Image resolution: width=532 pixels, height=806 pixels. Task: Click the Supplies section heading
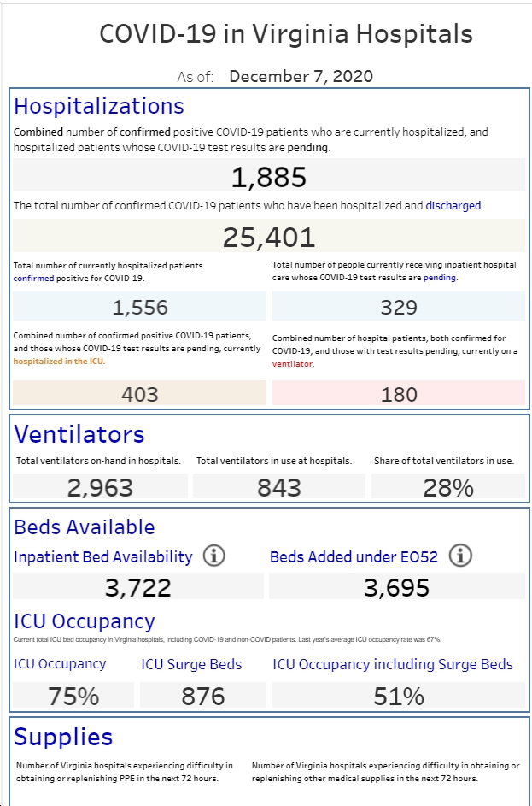pos(63,737)
